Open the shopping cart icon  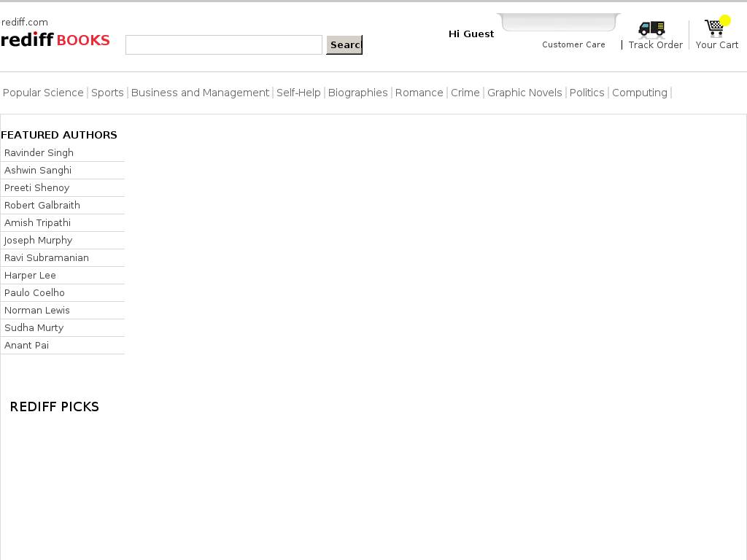coord(715,28)
